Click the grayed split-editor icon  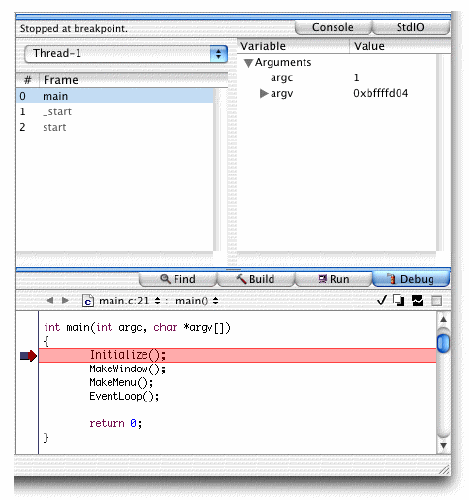tap(436, 301)
